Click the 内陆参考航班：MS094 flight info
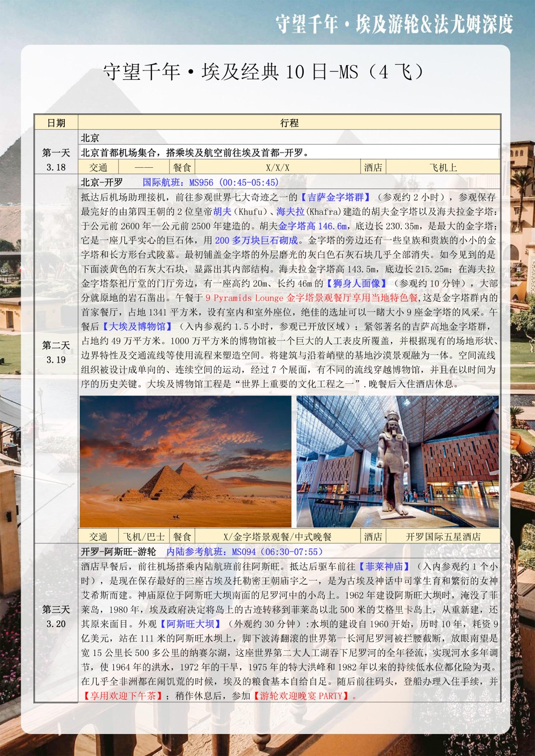The height and width of the screenshot is (756, 535). (x=245, y=552)
